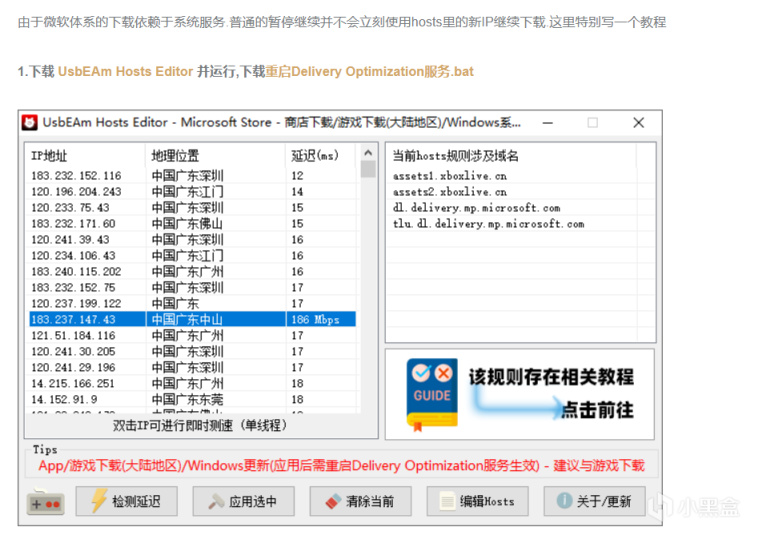762x535 pixels.
Task: Select IP row 183.240.115.202
Action: tap(192, 272)
